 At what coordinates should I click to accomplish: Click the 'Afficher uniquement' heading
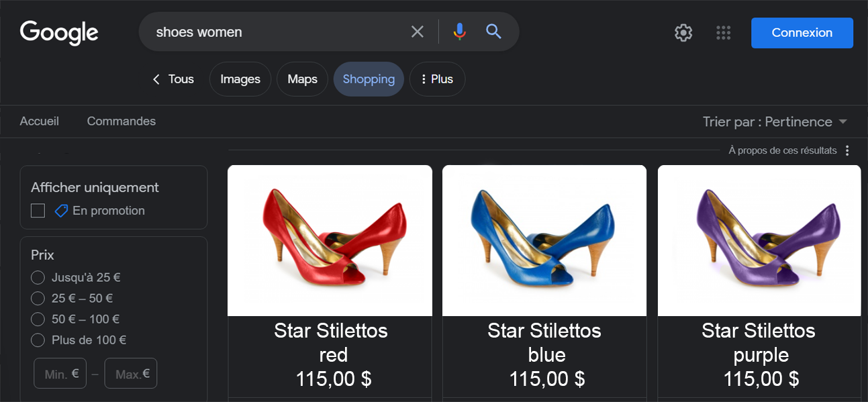(x=95, y=188)
